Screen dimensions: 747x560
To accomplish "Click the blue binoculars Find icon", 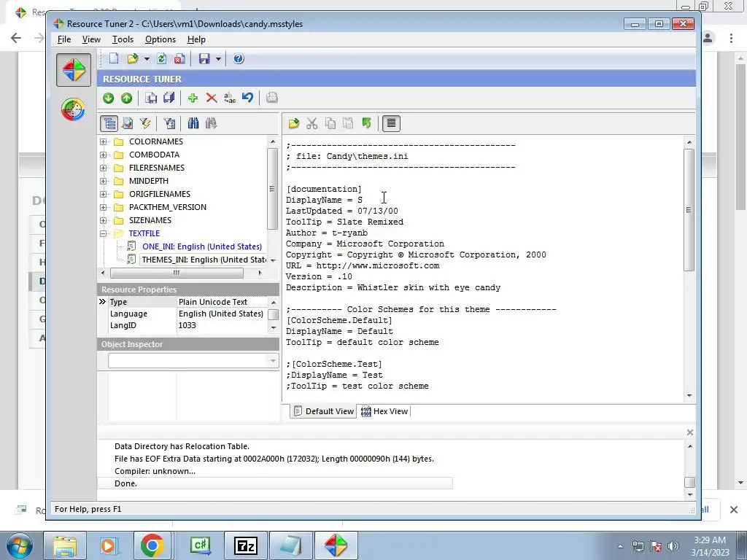I will pos(193,123).
